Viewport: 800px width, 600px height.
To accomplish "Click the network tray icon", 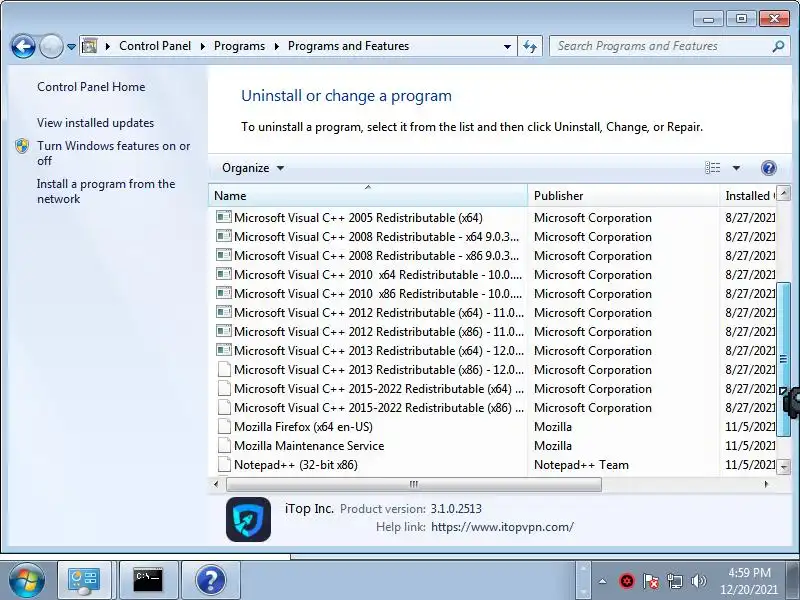I will click(674, 581).
